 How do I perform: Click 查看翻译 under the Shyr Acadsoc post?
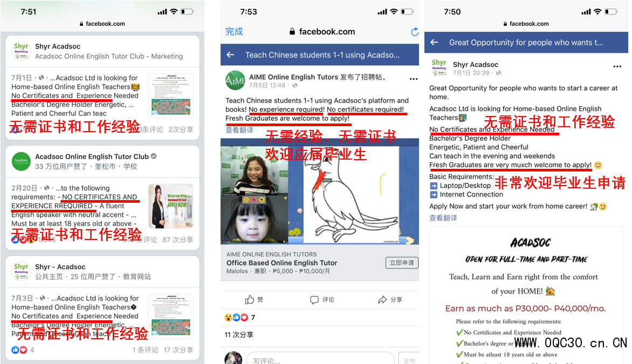(443, 218)
